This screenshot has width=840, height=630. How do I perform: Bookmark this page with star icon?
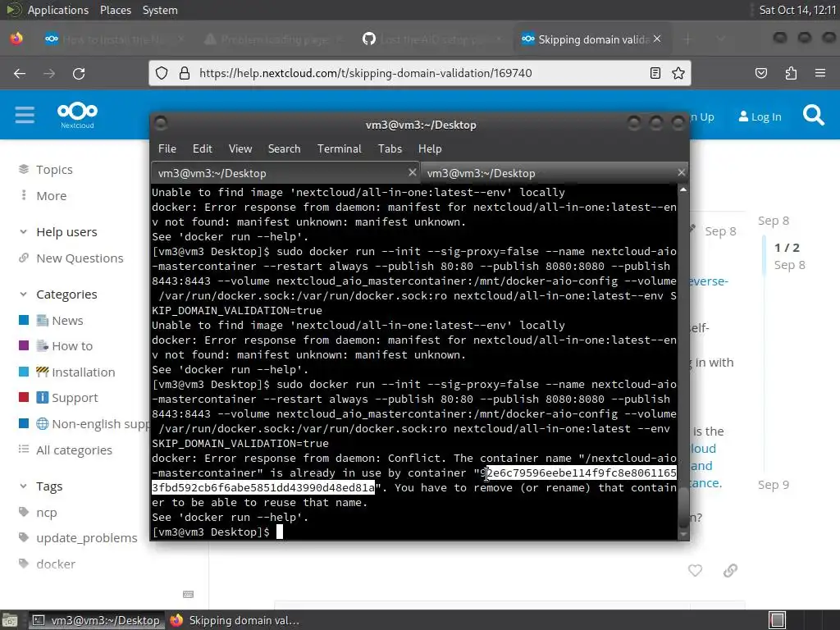678,73
